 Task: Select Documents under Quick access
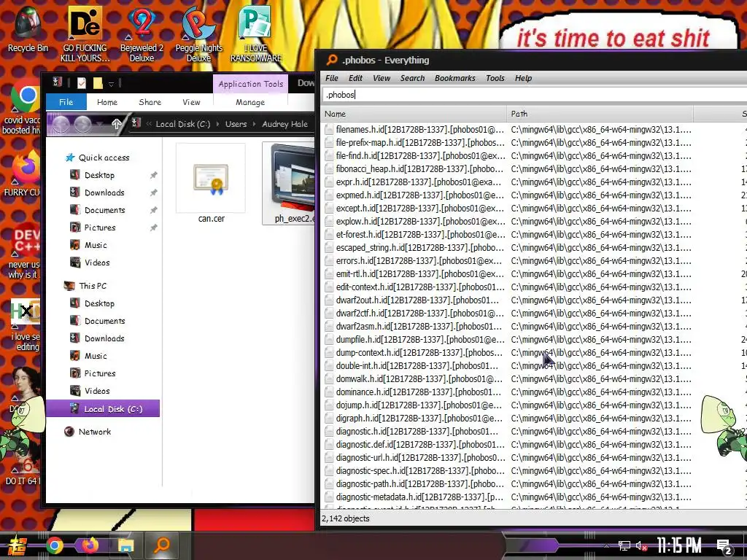(x=105, y=210)
